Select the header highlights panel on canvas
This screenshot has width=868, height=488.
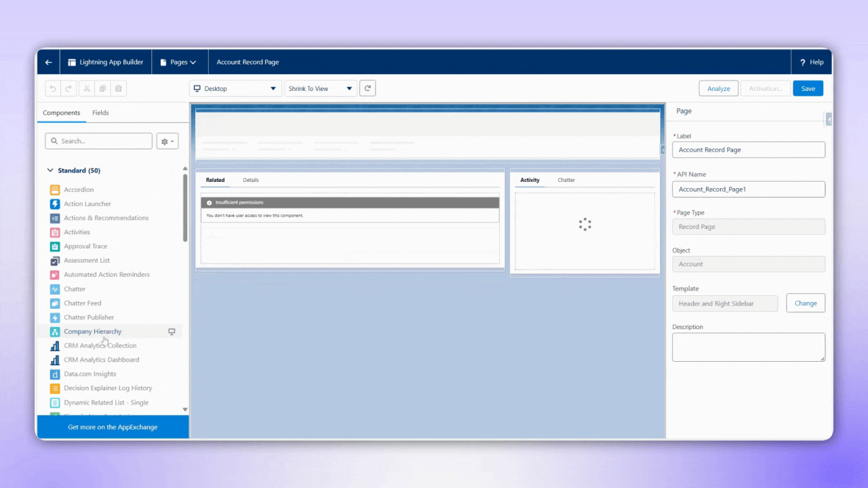(x=428, y=134)
